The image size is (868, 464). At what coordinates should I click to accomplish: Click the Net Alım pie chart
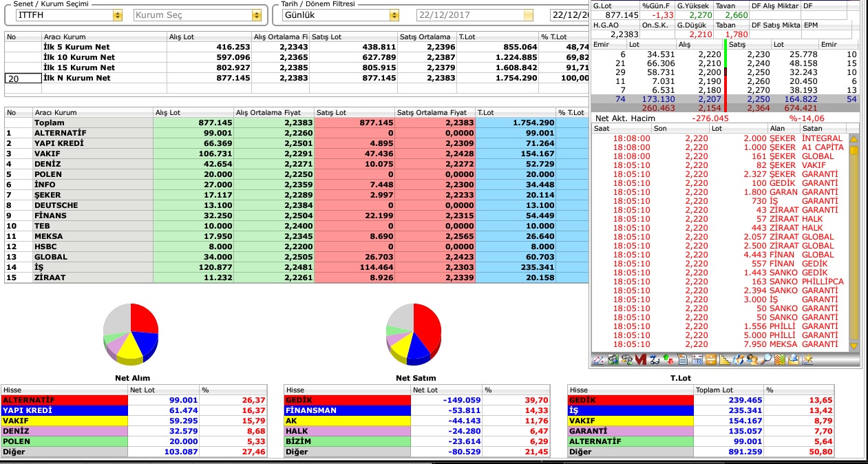(x=130, y=333)
